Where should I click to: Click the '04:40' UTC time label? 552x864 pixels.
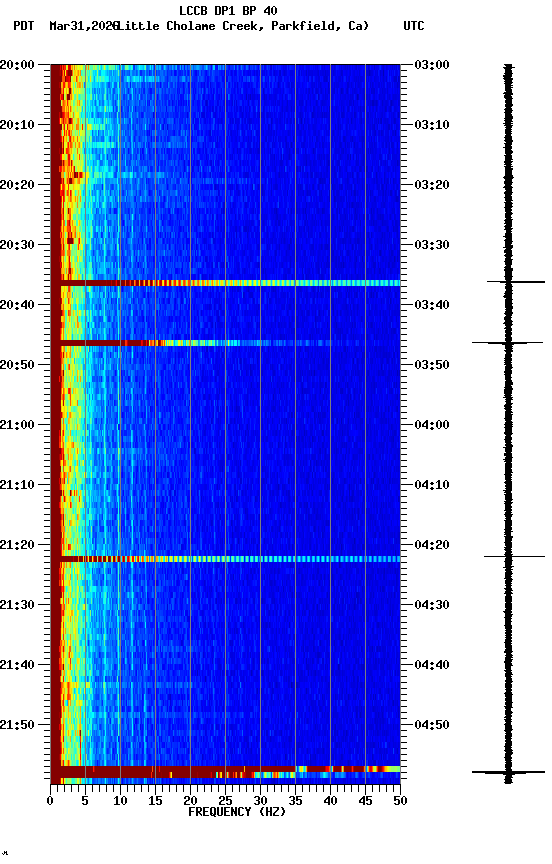[432, 665]
